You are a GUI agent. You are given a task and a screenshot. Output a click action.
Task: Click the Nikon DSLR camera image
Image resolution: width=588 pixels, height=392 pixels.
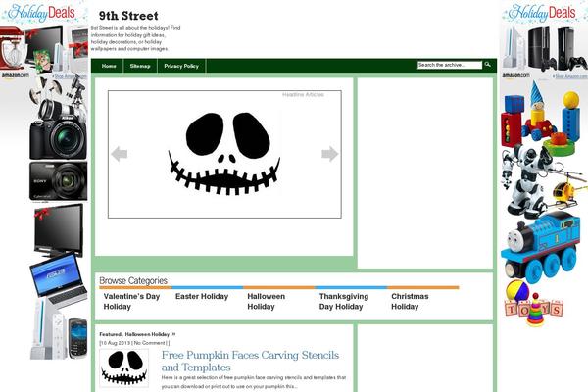pos(58,129)
